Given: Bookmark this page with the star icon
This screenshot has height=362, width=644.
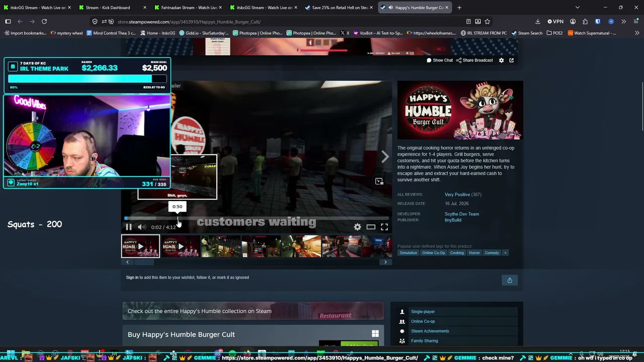Looking at the screenshot, I should click(488, 22).
